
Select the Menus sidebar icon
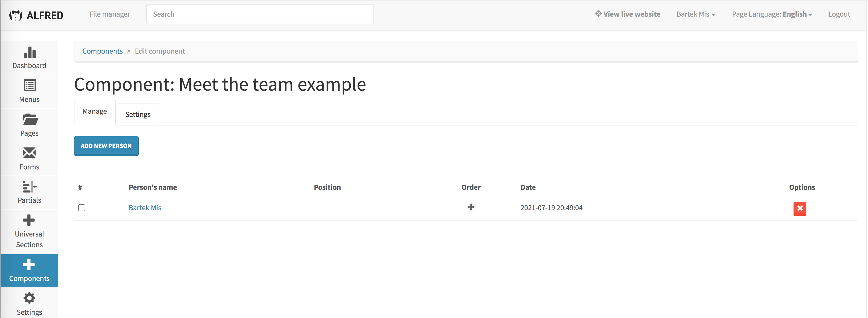(x=29, y=86)
